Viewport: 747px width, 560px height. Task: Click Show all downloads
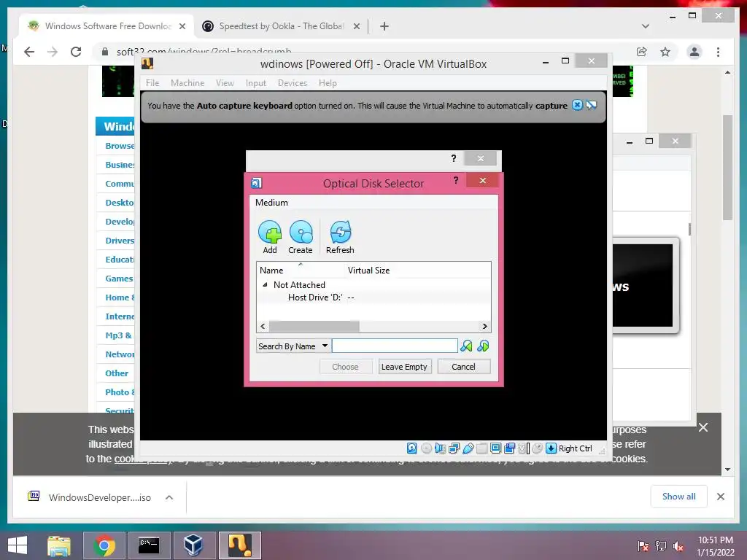(679, 497)
